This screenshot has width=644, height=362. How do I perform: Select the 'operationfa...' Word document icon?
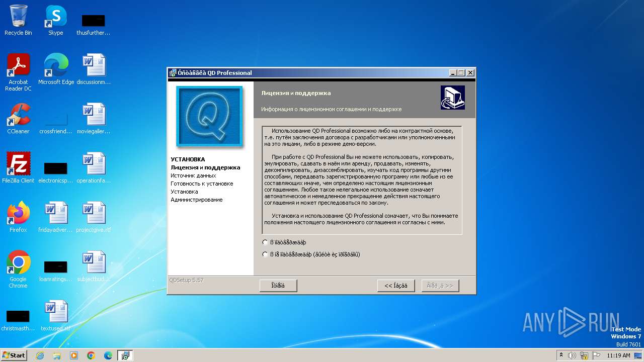(94, 168)
